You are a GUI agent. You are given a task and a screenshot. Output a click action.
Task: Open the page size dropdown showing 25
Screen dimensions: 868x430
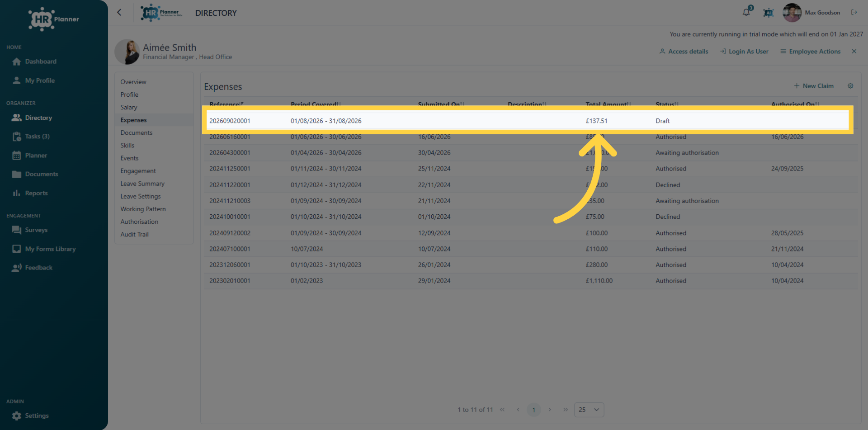click(x=589, y=410)
